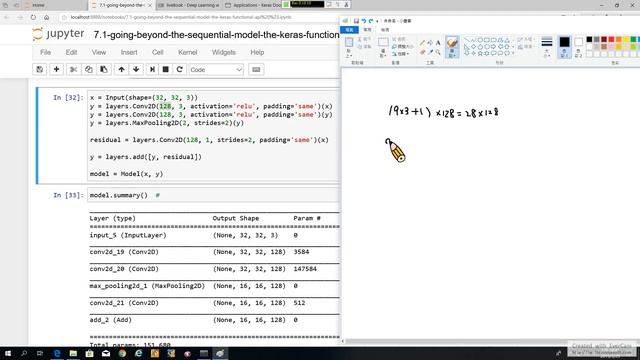This screenshot has width=640, height=360.
Task: Move selected cell down with arrow icon
Action: (136, 69)
